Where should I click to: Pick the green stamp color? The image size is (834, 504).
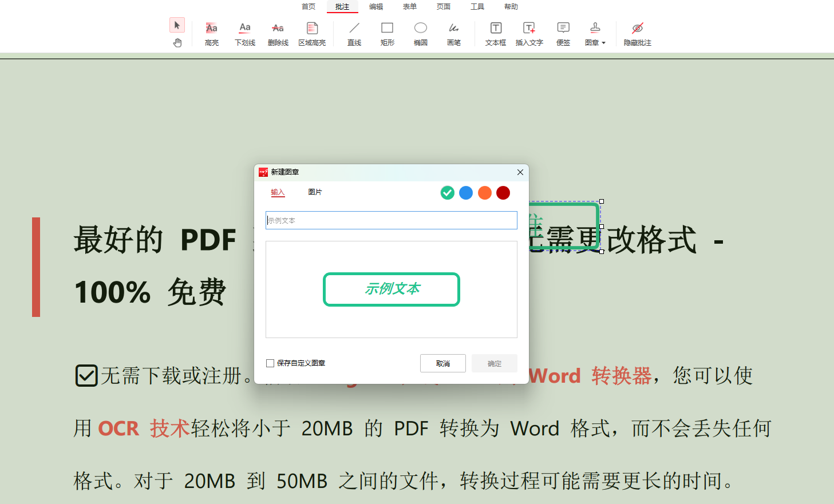pos(448,193)
